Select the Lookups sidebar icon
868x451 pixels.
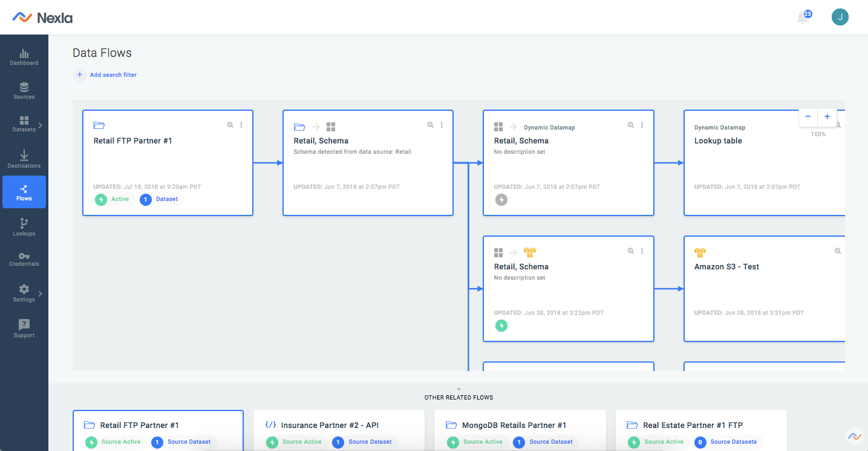tap(24, 226)
